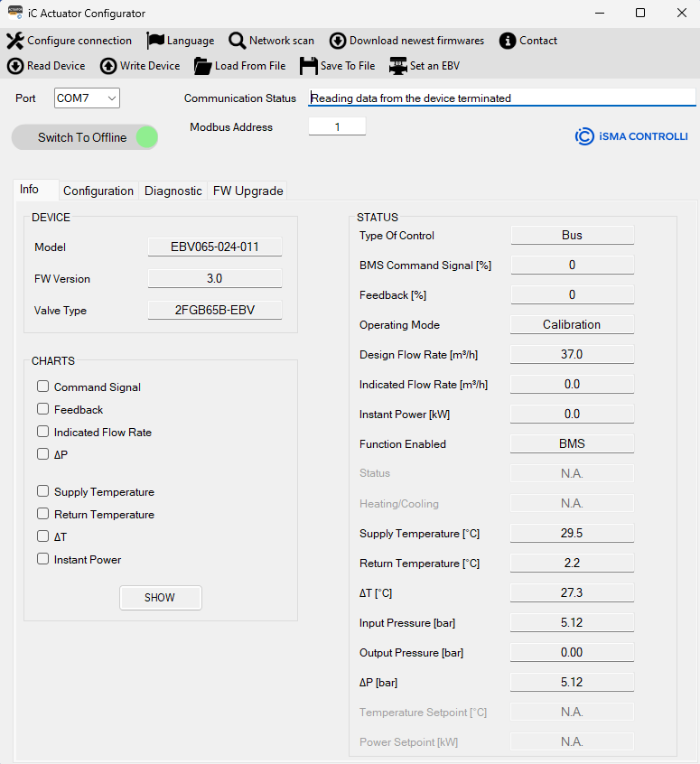Click Read Device download icon
Viewport: 700px width, 764px height.
[x=15, y=66]
